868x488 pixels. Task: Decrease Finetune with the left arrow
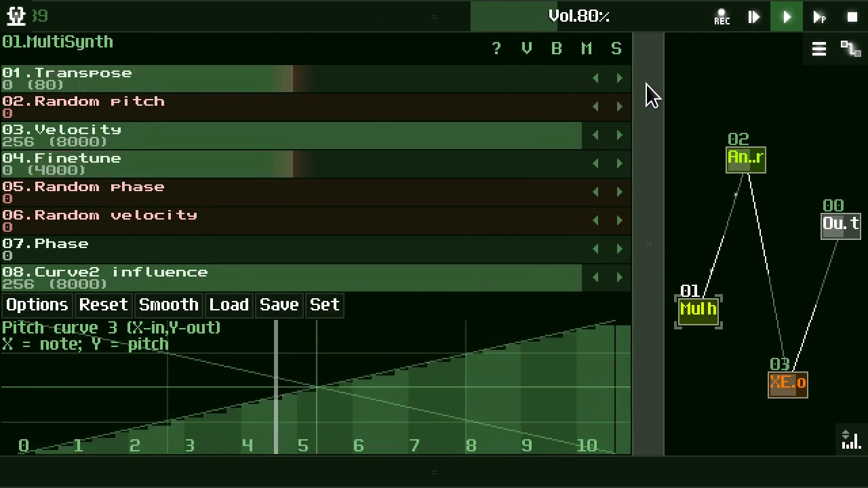595,164
